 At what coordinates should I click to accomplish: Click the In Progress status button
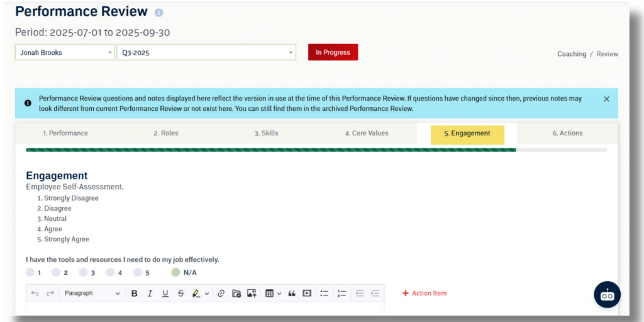click(x=333, y=52)
